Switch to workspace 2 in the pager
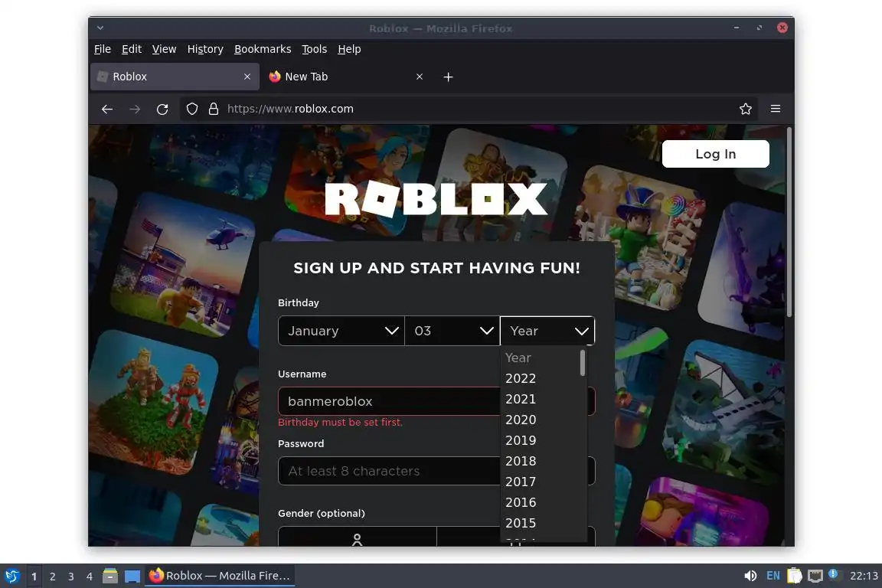 click(52, 577)
